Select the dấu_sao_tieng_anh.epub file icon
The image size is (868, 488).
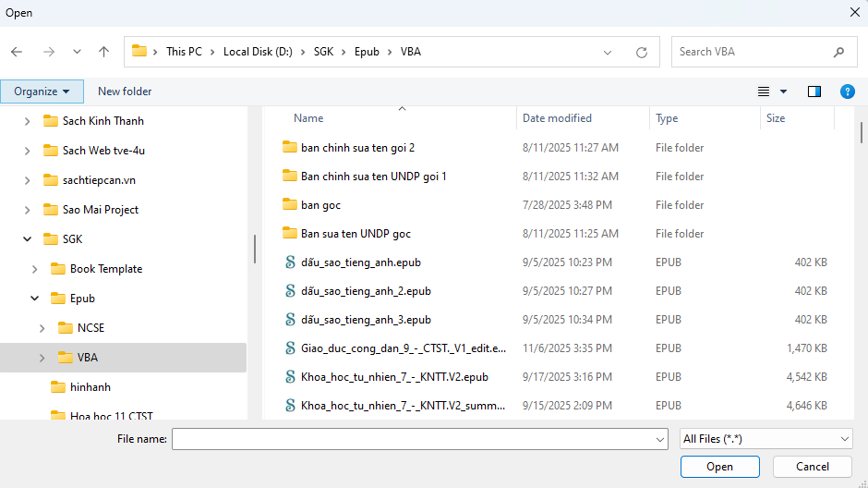tap(290, 262)
